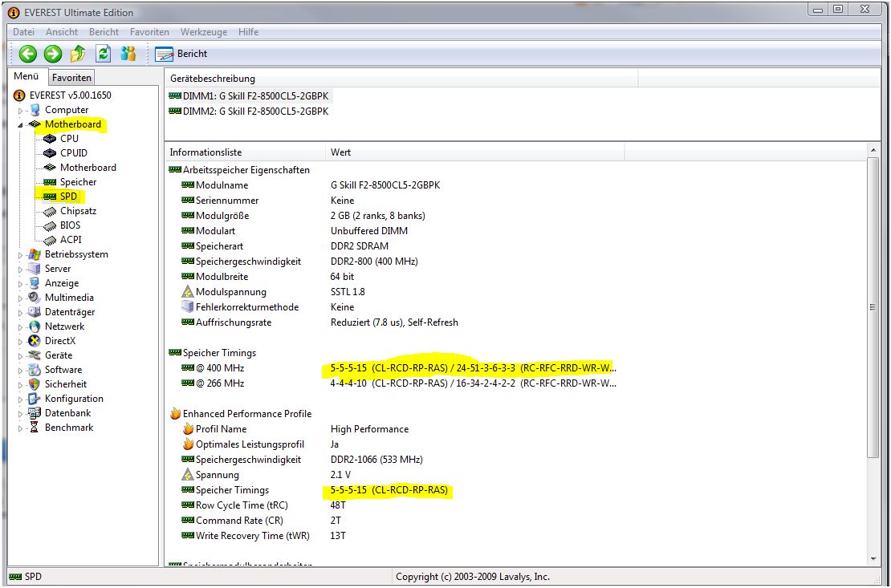The height and width of the screenshot is (588, 891).
Task: Expand the Multimedia node arrow
Action: (21, 298)
